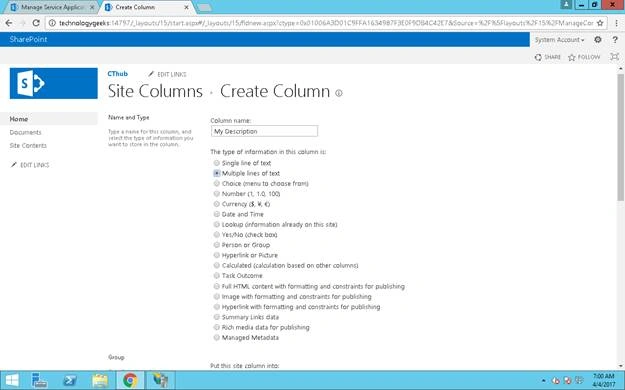
Task: Select Hyperlink or Picture type
Action: click(x=216, y=255)
